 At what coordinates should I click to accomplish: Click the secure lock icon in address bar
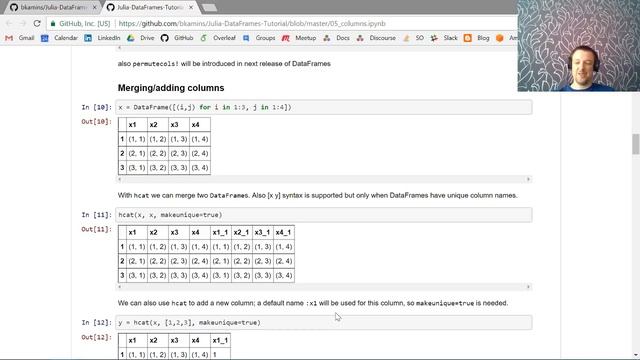53,24
